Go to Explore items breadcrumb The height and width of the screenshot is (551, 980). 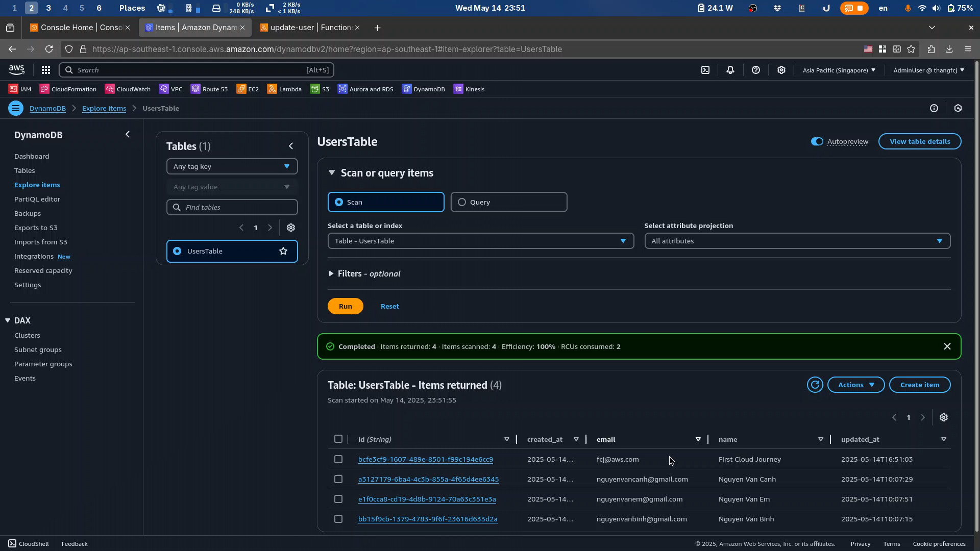[x=104, y=108]
